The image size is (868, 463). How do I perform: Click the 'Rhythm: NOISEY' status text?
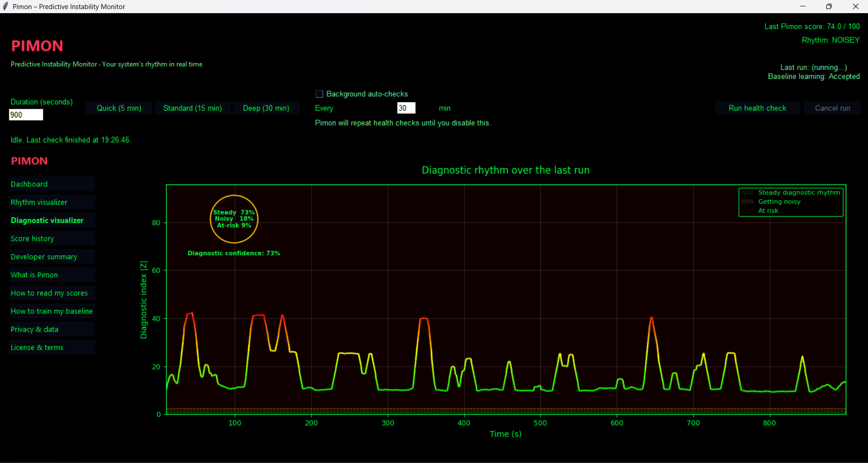[x=830, y=40]
